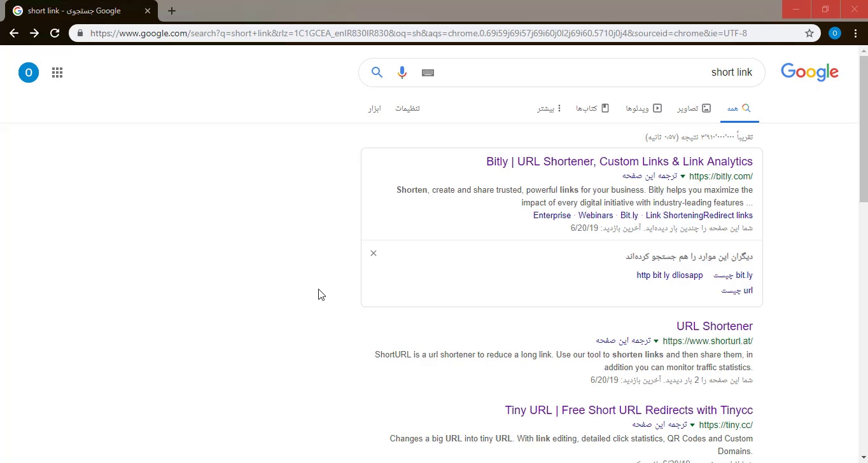Click the blue search magnifier icon
This screenshot has height=463, width=868.
377,73
